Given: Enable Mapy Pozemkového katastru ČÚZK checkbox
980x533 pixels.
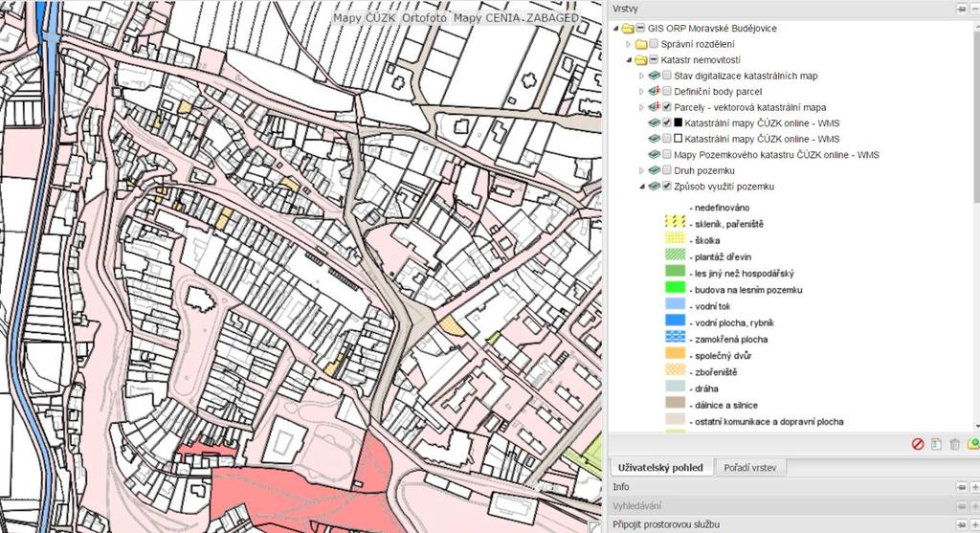Looking at the screenshot, I should (x=667, y=154).
